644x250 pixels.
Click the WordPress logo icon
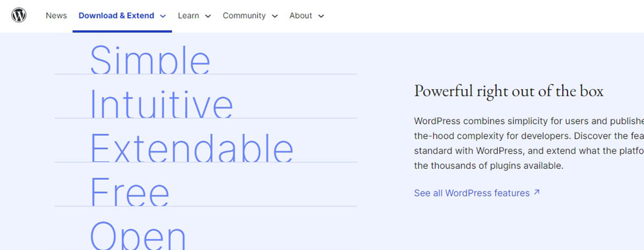click(19, 16)
